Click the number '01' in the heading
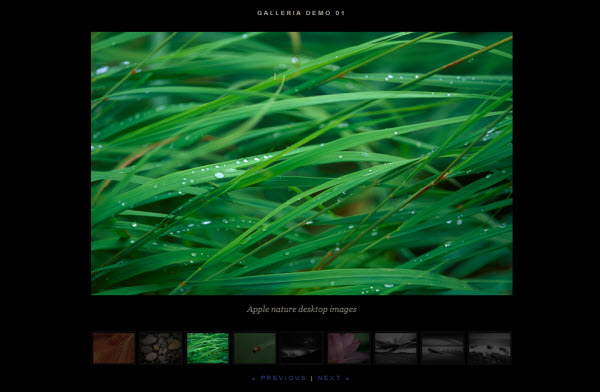 pos(340,13)
